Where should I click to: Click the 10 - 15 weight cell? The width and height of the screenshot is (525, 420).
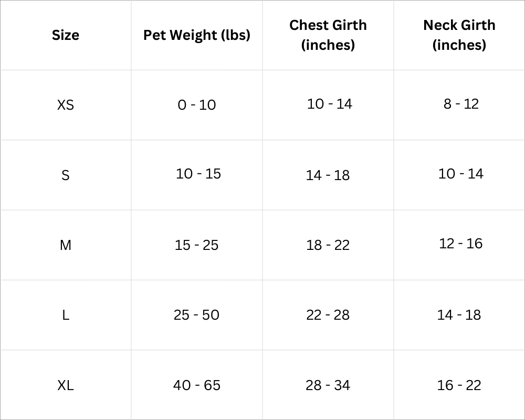point(198,174)
